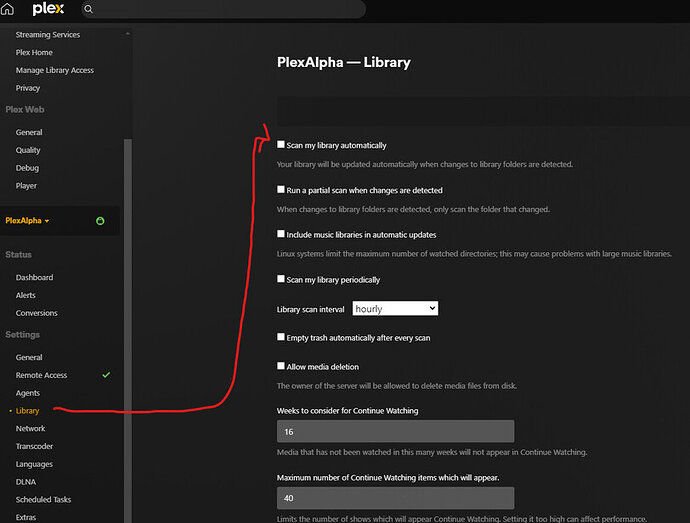Image resolution: width=690 pixels, height=523 pixels.
Task: Toggle Allow media deletion checkbox
Action: pos(281,366)
